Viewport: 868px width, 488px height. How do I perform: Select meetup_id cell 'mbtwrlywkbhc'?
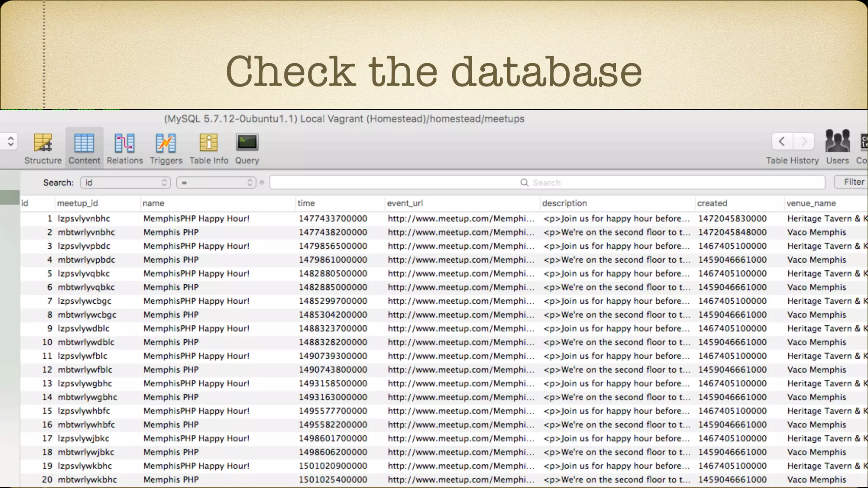(x=87, y=480)
